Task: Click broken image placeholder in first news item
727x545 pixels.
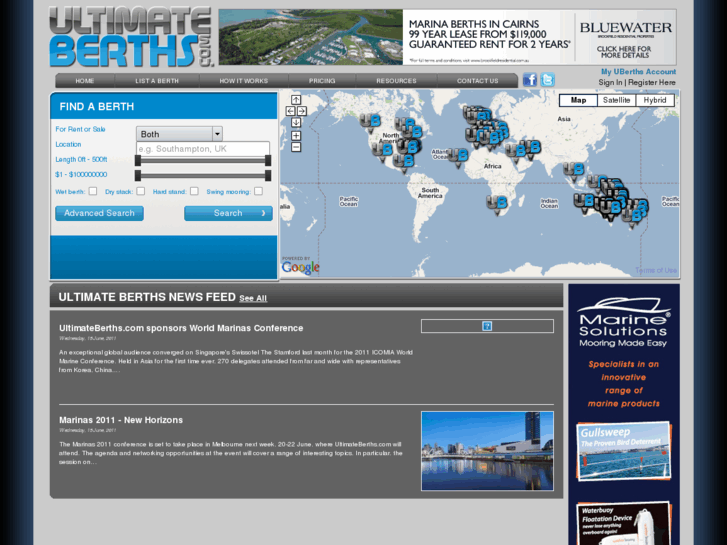Action: [x=487, y=326]
